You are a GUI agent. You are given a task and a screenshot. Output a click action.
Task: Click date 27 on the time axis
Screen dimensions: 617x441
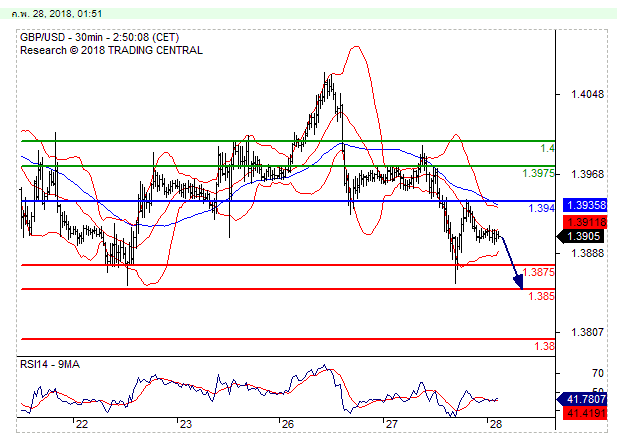coord(391,424)
